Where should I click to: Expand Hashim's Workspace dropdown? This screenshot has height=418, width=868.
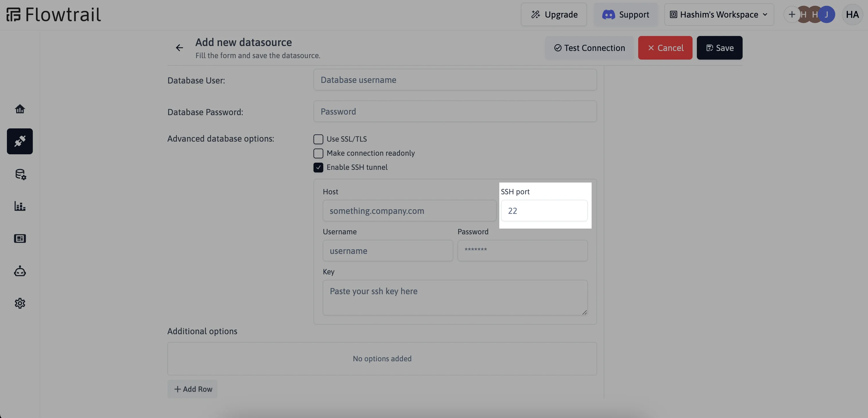(719, 14)
